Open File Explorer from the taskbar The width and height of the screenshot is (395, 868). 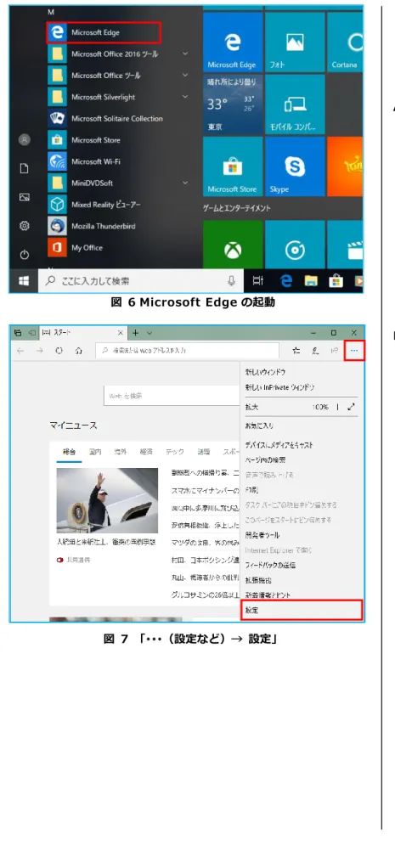[x=311, y=281]
